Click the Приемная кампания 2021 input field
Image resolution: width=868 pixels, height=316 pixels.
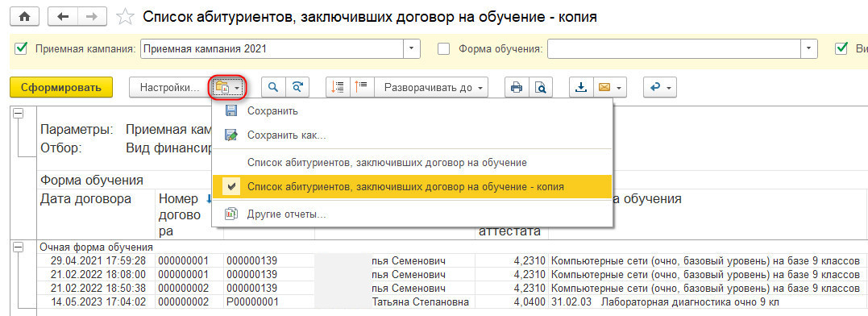272,48
